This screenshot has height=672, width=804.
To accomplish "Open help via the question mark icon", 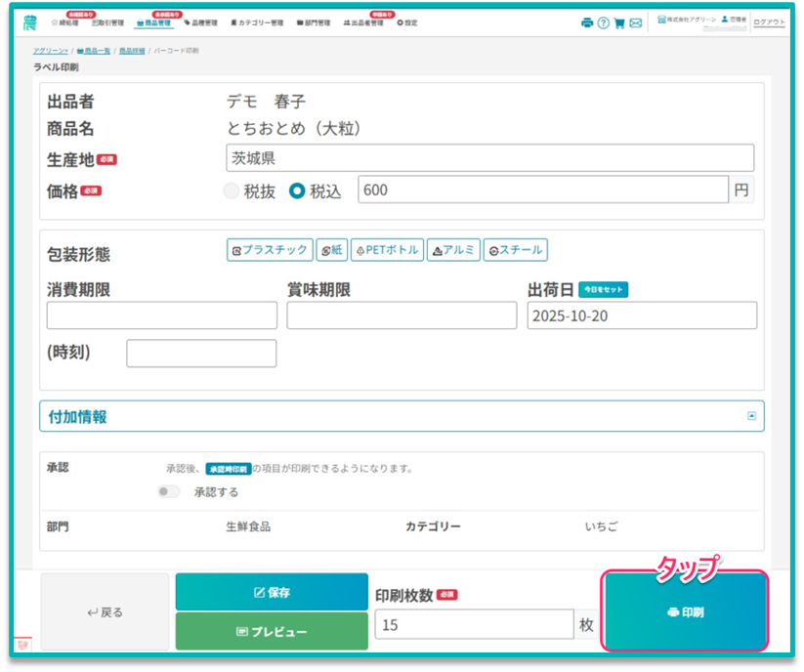I will (x=603, y=22).
